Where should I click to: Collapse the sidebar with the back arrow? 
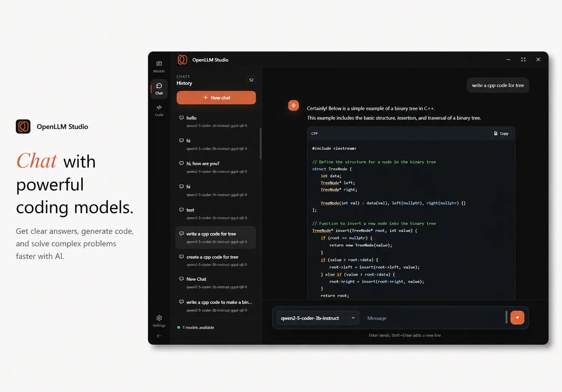pos(159,336)
